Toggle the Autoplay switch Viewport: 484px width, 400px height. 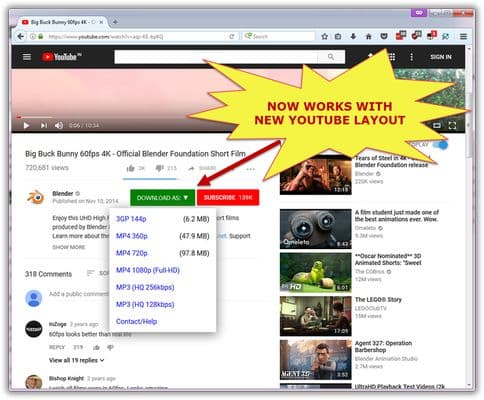[x=440, y=145]
